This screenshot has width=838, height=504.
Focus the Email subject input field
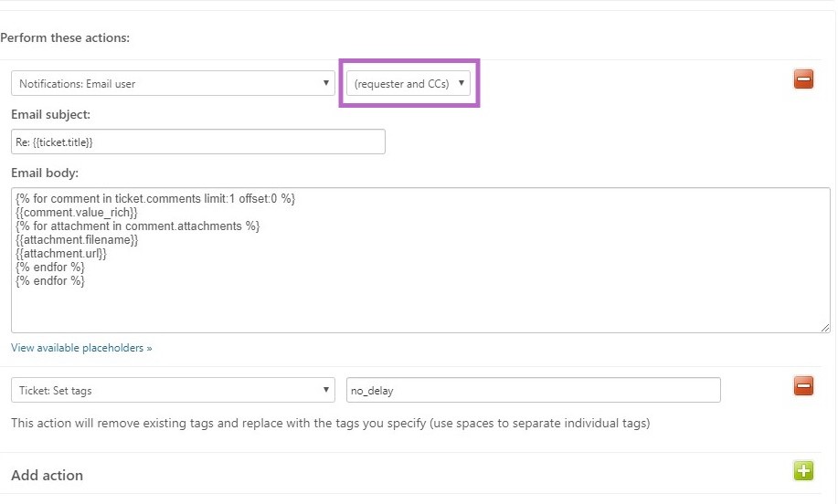[197, 142]
